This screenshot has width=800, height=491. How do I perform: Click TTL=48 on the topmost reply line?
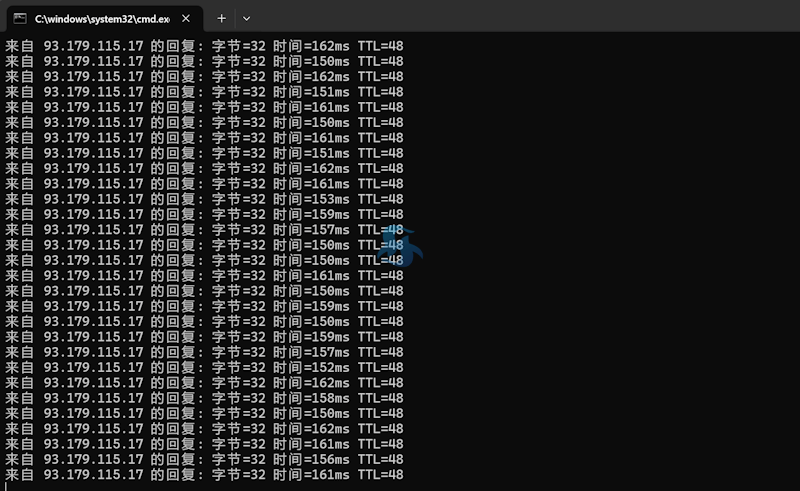coord(381,46)
